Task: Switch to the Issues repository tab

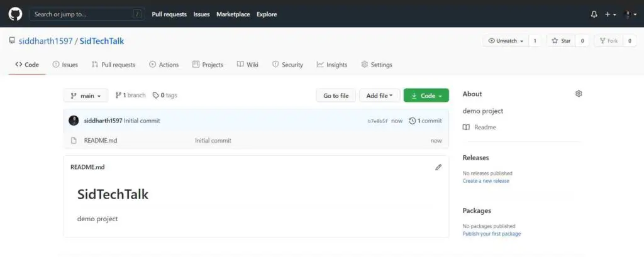Action: point(65,65)
